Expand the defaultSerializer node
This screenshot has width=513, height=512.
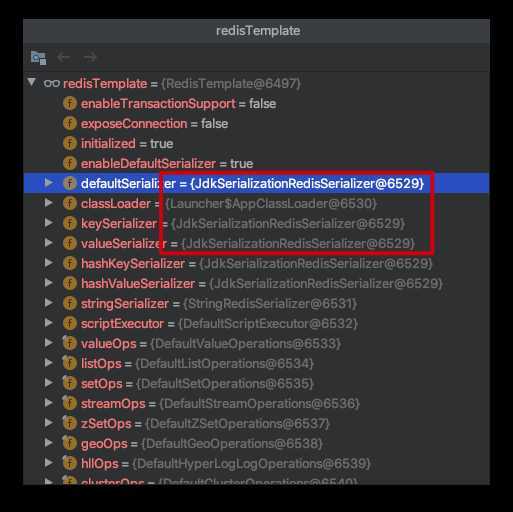(49, 183)
